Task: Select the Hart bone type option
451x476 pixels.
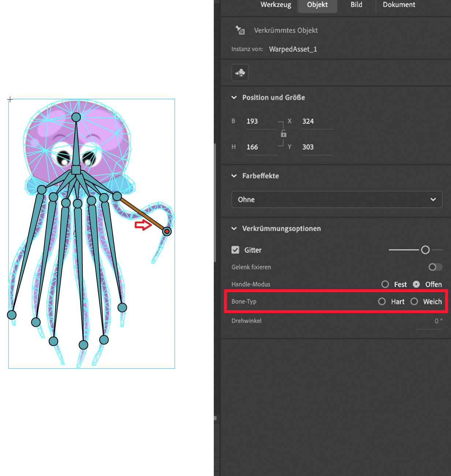Action: pos(382,301)
